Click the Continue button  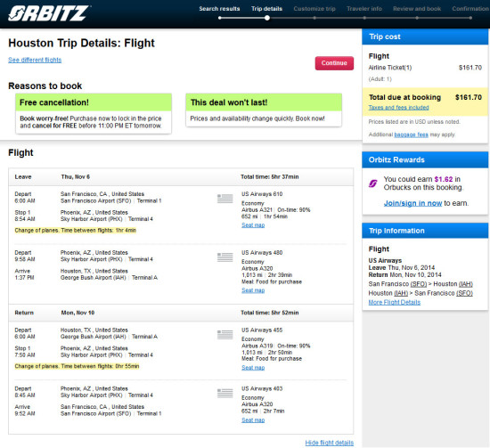coord(334,63)
